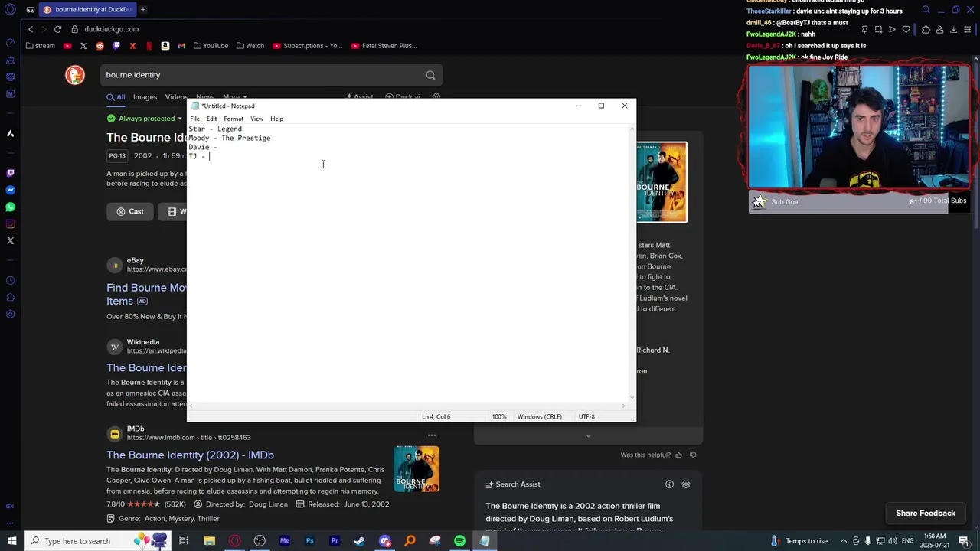Open Notepad's Edit menu
The image size is (980, 551).
211,119
